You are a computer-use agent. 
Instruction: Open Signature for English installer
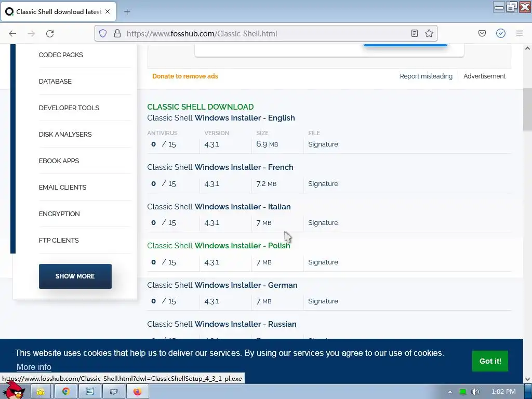tap(323, 144)
